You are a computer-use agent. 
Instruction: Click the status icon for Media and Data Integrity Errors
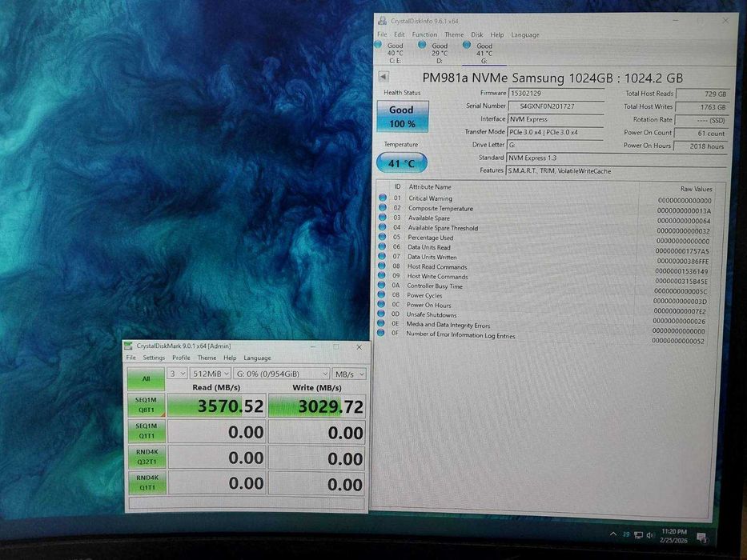(x=380, y=323)
